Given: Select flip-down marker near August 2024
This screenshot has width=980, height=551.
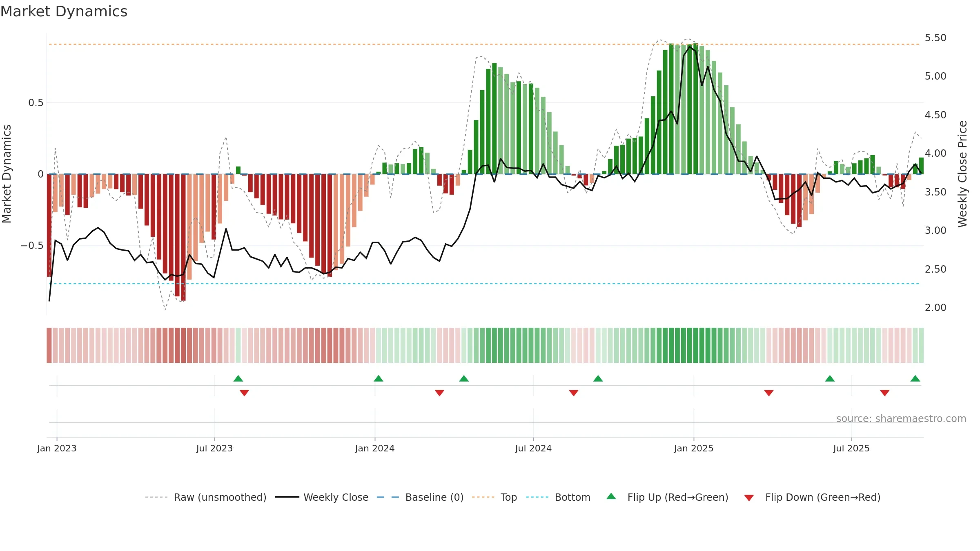Looking at the screenshot, I should point(574,393).
